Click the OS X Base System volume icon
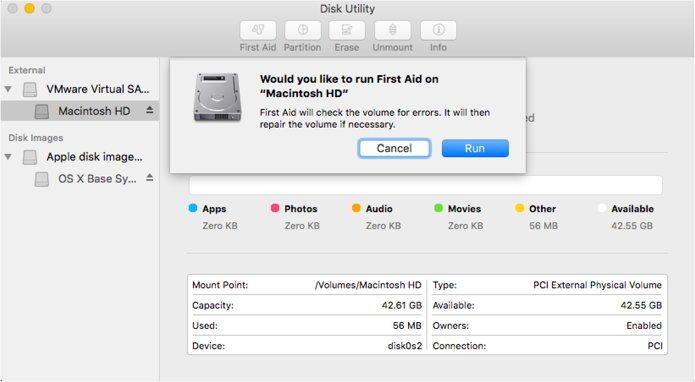Screen dimensions: 695x382 (x=42, y=179)
